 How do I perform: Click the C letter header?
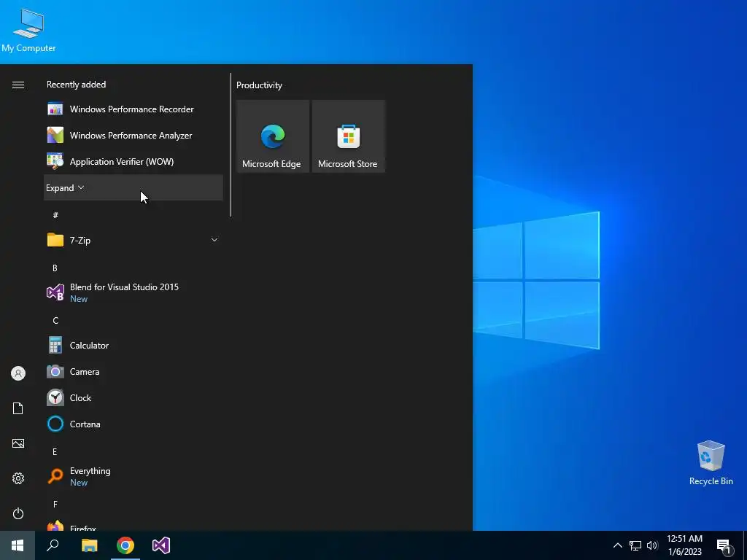click(x=55, y=321)
